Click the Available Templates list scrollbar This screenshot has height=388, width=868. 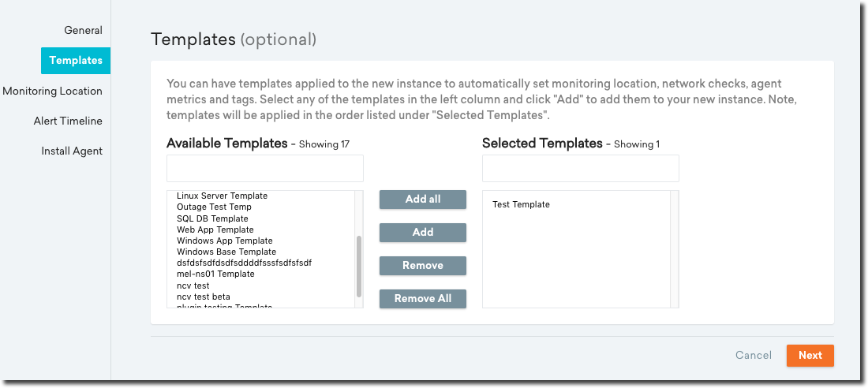click(359, 266)
